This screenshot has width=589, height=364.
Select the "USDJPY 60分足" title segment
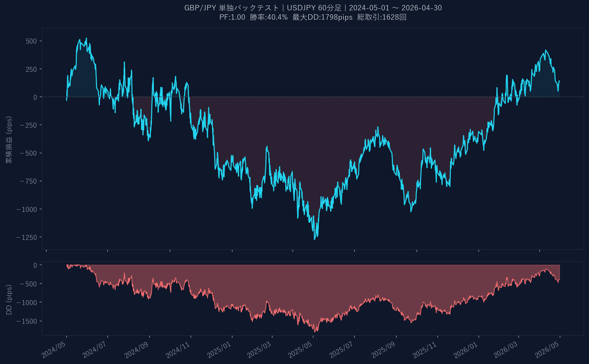coord(314,8)
